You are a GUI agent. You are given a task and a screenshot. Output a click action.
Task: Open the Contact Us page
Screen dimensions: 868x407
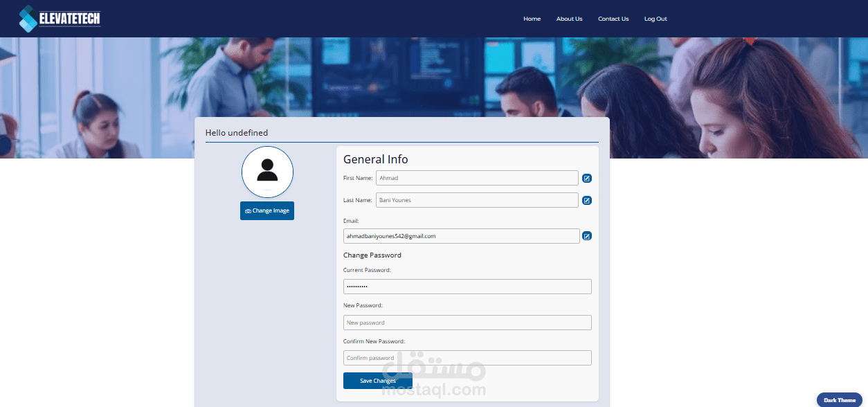[x=613, y=19]
